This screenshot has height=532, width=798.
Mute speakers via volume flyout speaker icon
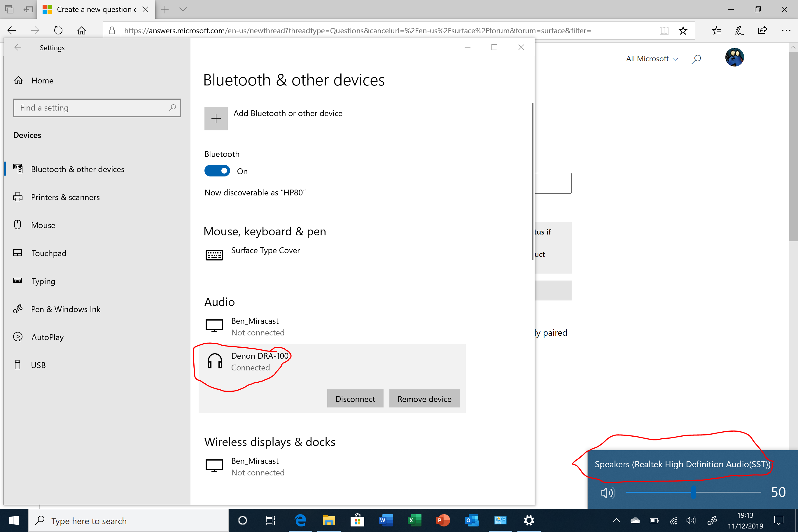click(607, 492)
